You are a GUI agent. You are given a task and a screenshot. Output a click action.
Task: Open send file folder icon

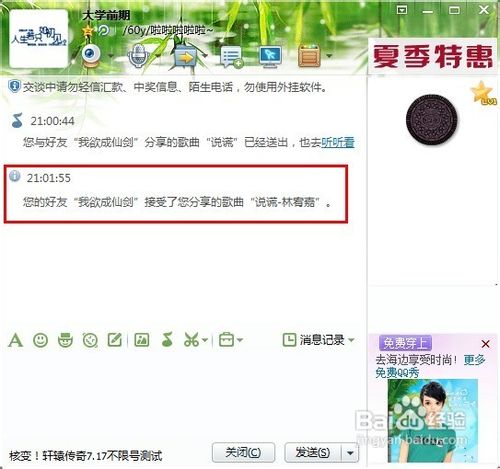185,57
